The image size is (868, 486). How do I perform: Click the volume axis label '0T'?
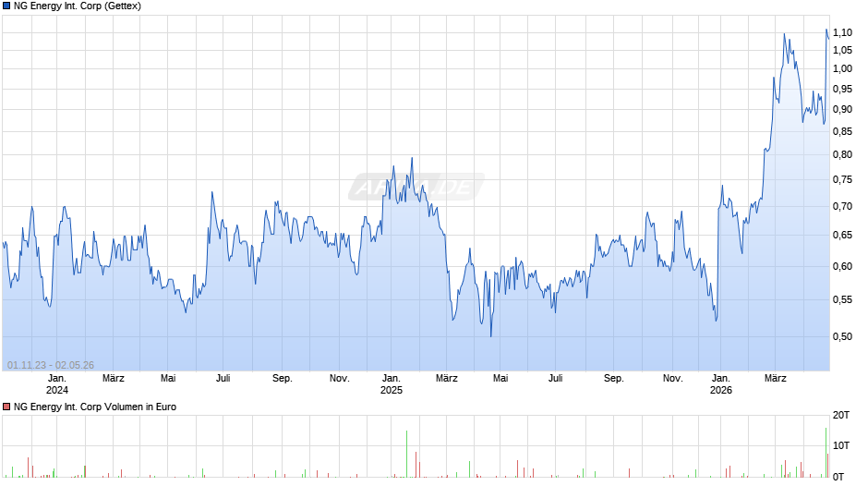click(x=838, y=477)
